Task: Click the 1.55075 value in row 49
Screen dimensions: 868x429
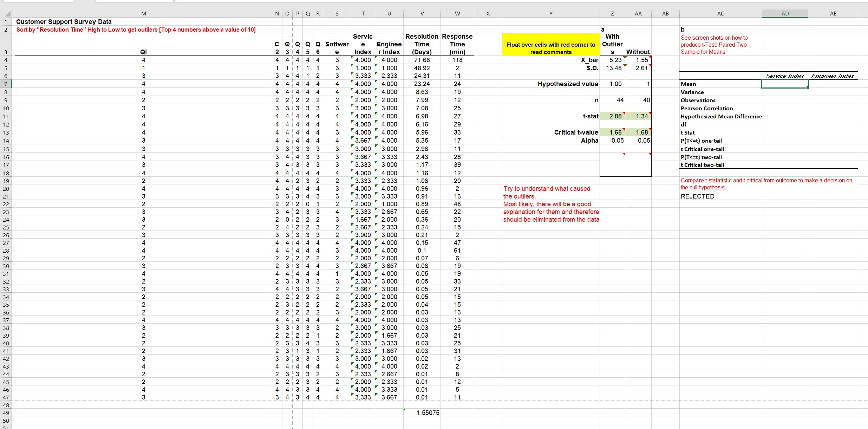Action: tap(428, 413)
